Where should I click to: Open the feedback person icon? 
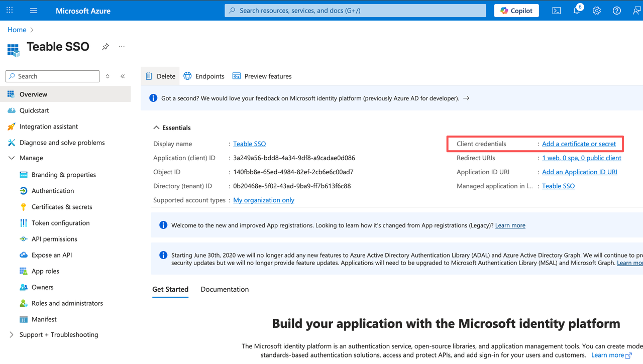click(x=636, y=11)
